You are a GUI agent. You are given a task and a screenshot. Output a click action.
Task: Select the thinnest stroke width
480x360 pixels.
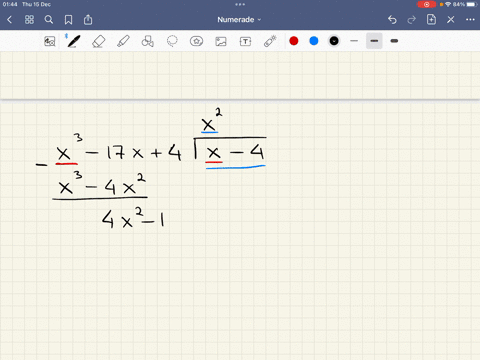tap(354, 41)
